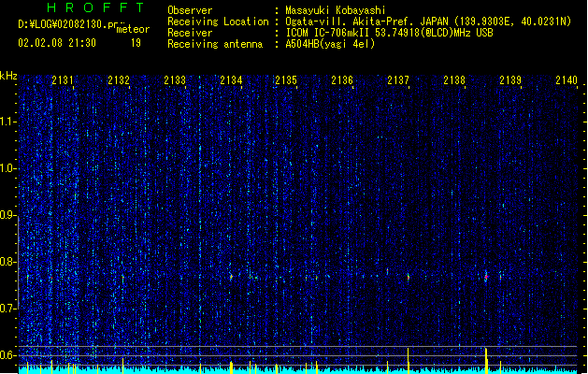Click the 1.1 kHz frequency axis label

pyautogui.click(x=8, y=122)
